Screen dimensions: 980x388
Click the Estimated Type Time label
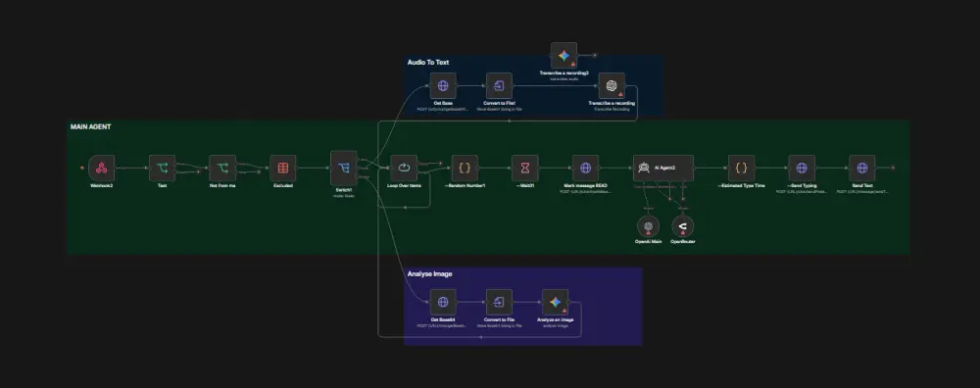(x=741, y=185)
